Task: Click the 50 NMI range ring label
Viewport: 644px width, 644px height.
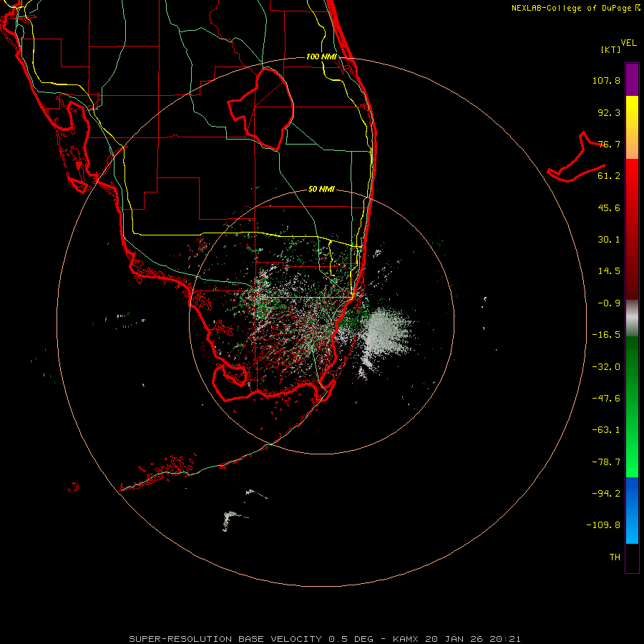Action: (x=321, y=190)
